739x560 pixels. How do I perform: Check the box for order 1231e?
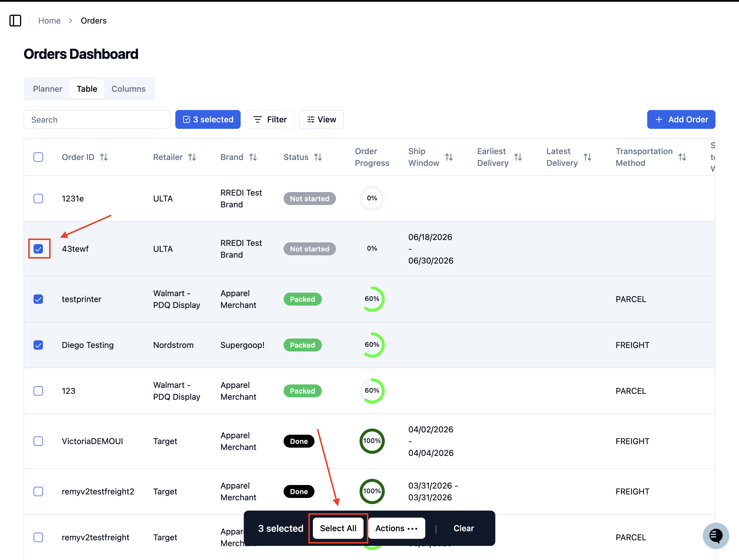point(39,198)
